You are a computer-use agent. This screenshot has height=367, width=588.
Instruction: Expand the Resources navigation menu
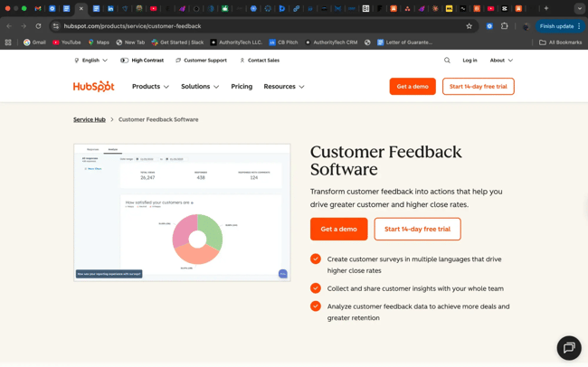pyautogui.click(x=284, y=86)
